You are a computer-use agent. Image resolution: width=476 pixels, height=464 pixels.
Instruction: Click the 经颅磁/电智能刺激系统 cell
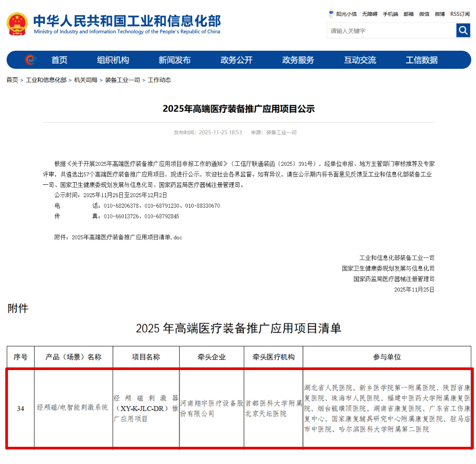73,408
